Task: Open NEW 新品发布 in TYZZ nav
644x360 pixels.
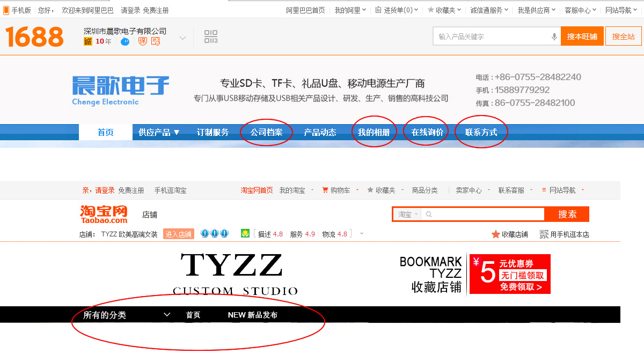Action: pyautogui.click(x=253, y=315)
